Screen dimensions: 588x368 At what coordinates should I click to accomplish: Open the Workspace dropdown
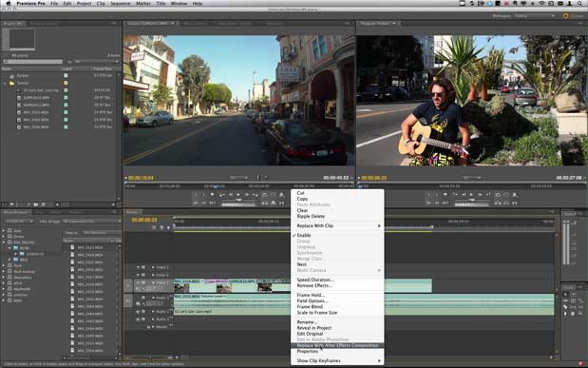[x=535, y=16]
